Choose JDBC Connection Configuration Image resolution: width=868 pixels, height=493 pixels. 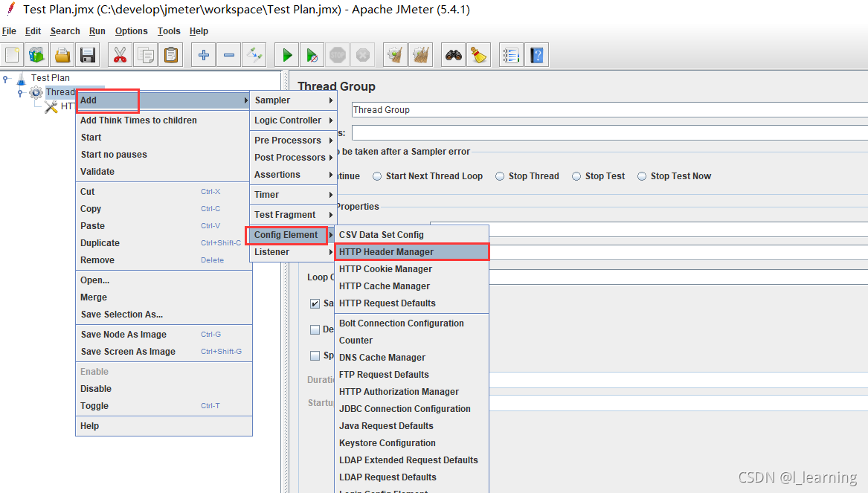[x=412, y=409]
